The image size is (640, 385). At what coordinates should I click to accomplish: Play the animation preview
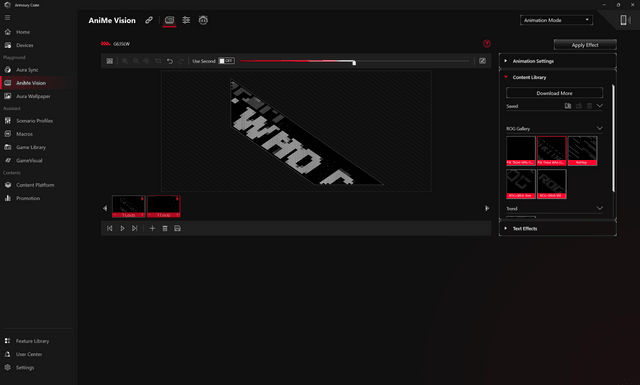122,228
